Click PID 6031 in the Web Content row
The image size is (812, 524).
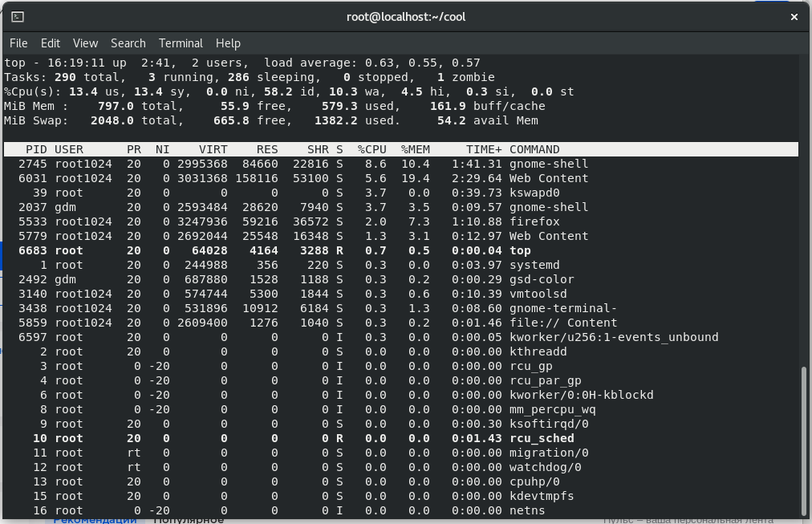click(x=33, y=179)
